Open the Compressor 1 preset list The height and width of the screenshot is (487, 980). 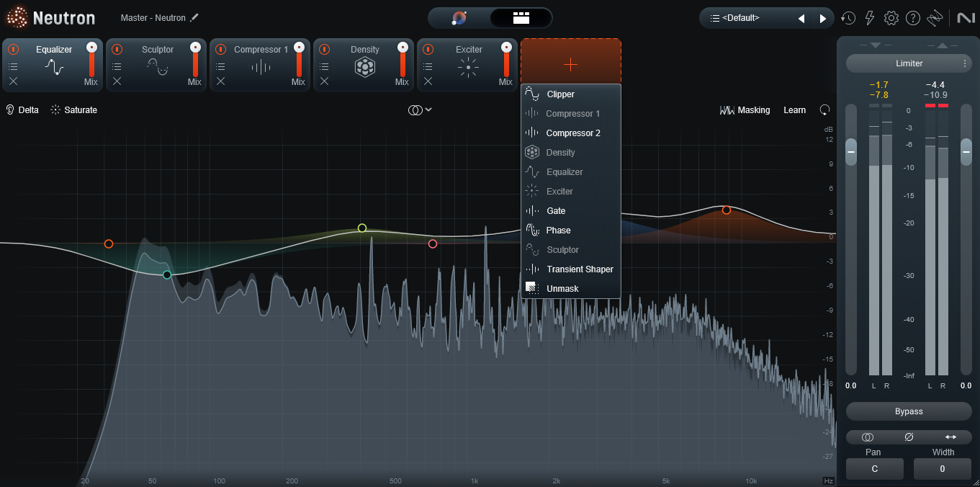(x=220, y=66)
